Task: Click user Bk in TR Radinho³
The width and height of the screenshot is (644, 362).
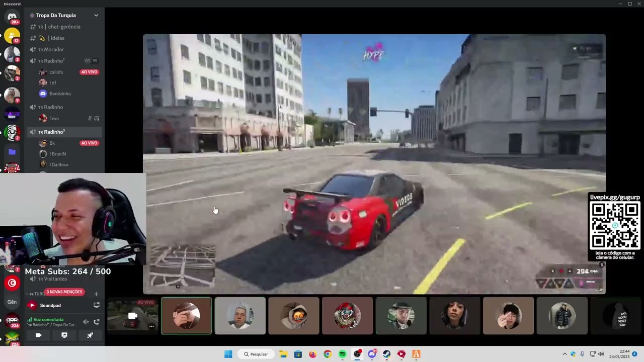Action: 52,143
